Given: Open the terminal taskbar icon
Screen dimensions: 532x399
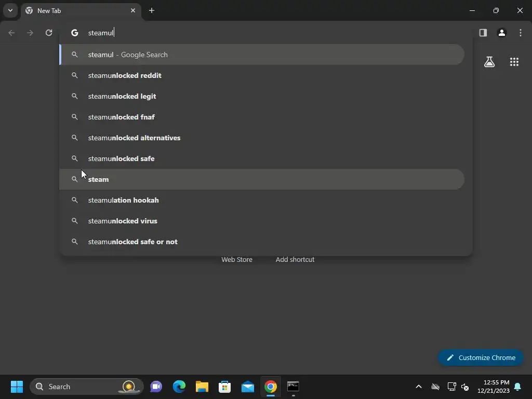Looking at the screenshot, I should (x=293, y=387).
